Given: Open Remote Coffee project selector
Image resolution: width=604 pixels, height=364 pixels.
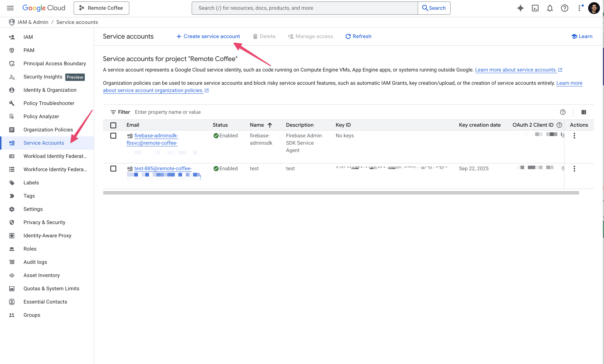Looking at the screenshot, I should coord(101,8).
